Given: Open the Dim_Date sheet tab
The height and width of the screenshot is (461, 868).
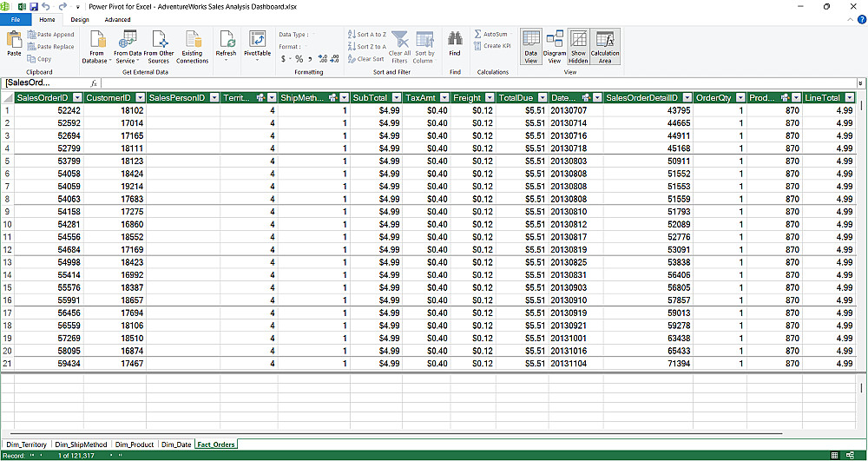Looking at the screenshot, I should [x=176, y=445].
